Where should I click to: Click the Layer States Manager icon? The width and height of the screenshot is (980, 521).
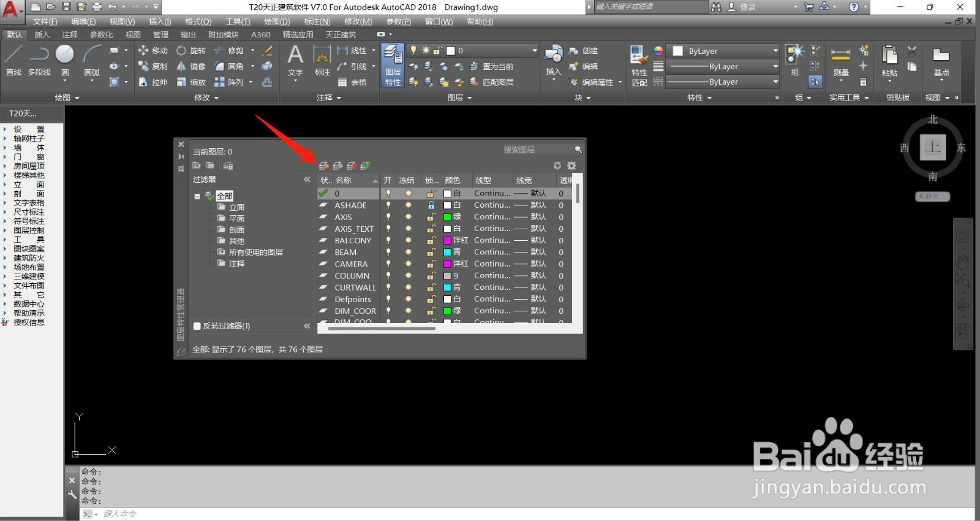coord(228,165)
